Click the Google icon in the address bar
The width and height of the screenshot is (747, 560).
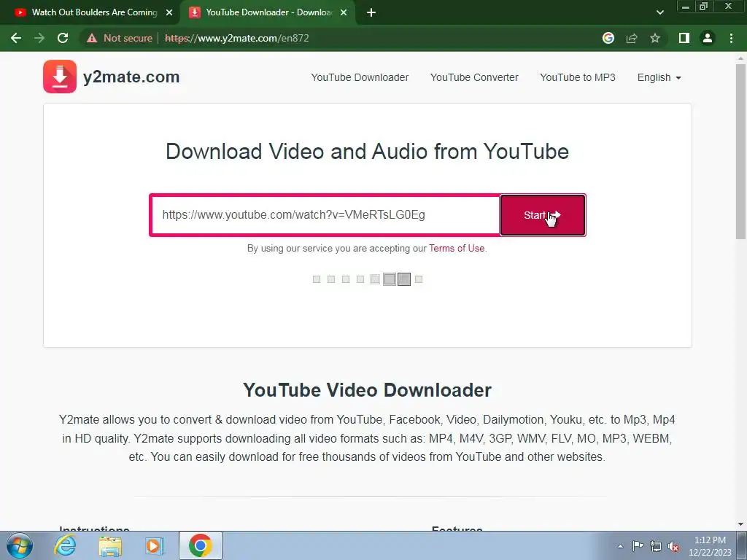click(608, 38)
